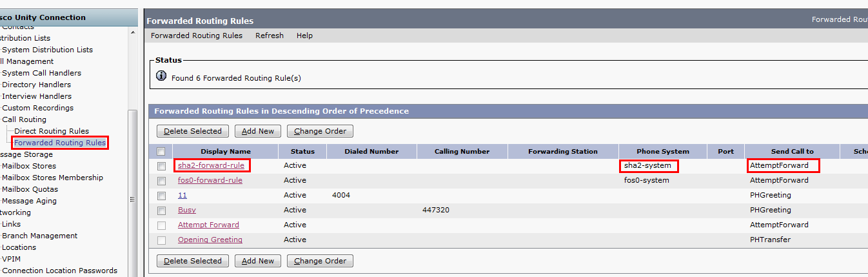This screenshot has height=277, width=868.
Task: Click the top Add New button
Action: (258, 131)
